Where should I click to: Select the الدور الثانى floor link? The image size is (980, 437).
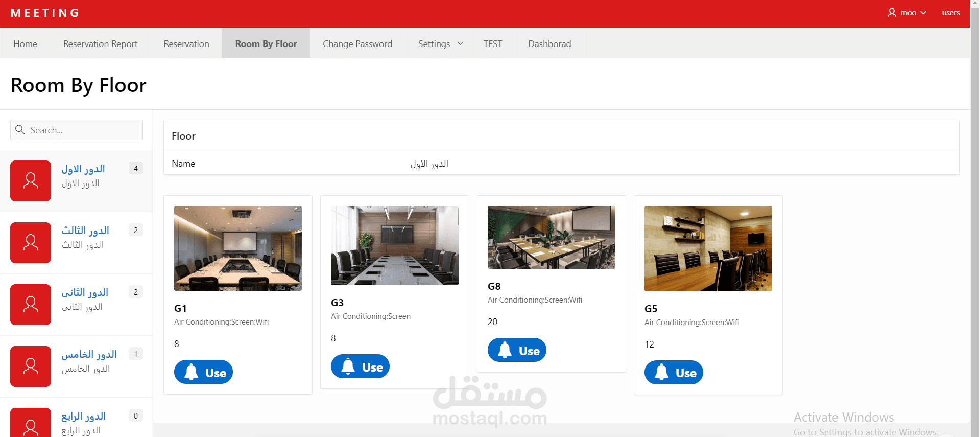(x=85, y=292)
